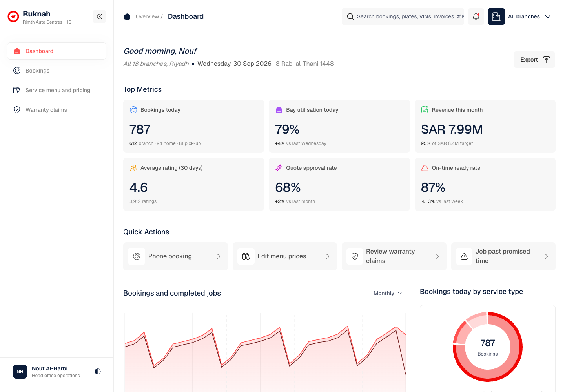Click the 3,912 ratings text

[x=143, y=201]
